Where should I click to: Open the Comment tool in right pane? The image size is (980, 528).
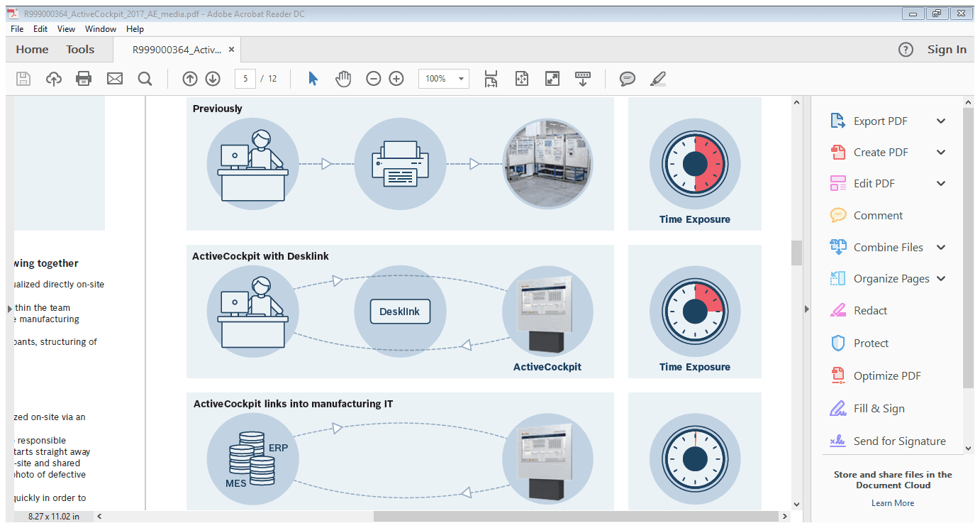coord(878,215)
